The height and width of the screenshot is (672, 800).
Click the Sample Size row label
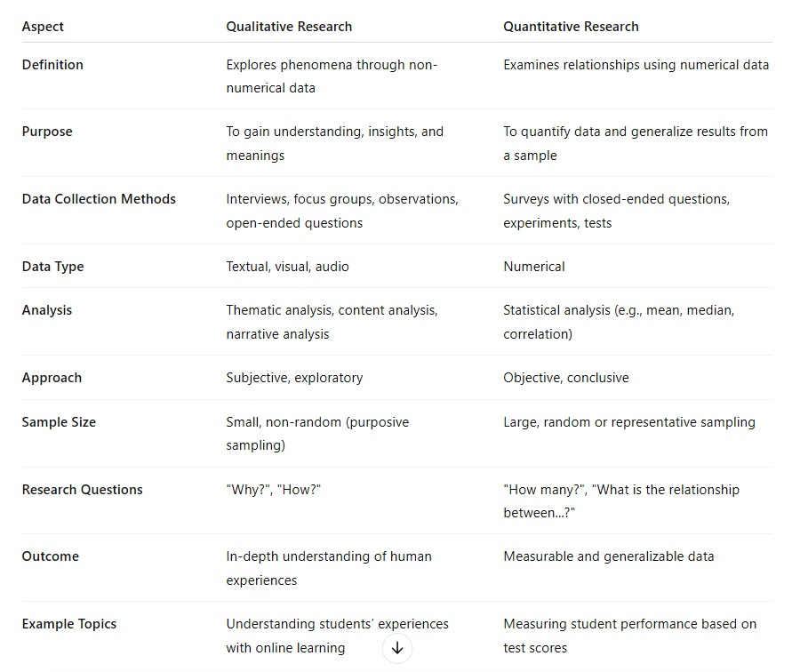[59, 422]
